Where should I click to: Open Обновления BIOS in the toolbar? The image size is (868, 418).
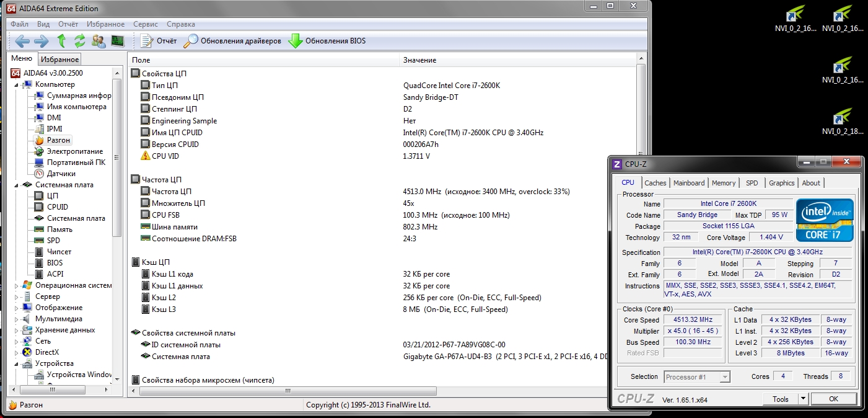click(x=327, y=41)
